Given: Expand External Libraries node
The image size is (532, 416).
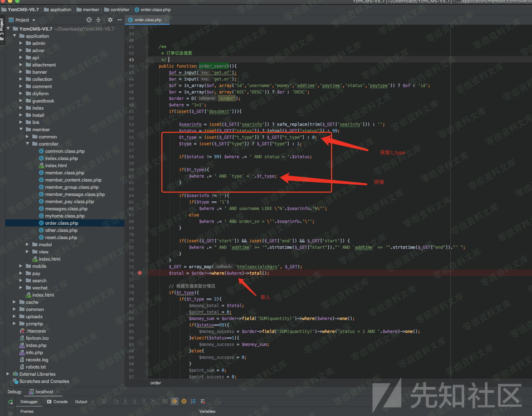Looking at the screenshot, I should pyautogui.click(x=8, y=374).
